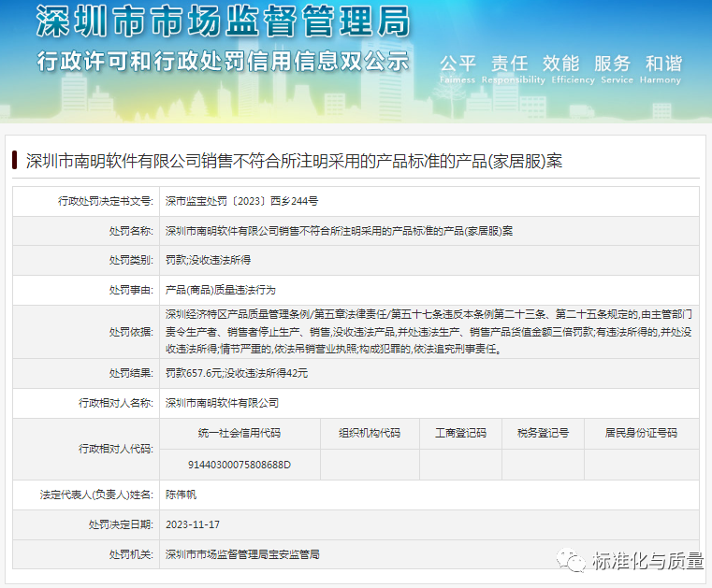Select the credit code 91440300075808688D
This screenshot has height=588, width=712.
(x=240, y=465)
